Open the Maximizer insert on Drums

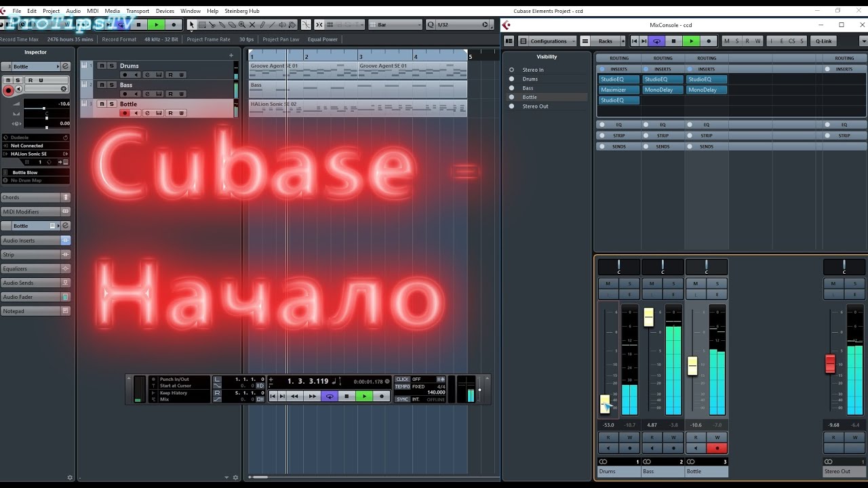(x=618, y=89)
